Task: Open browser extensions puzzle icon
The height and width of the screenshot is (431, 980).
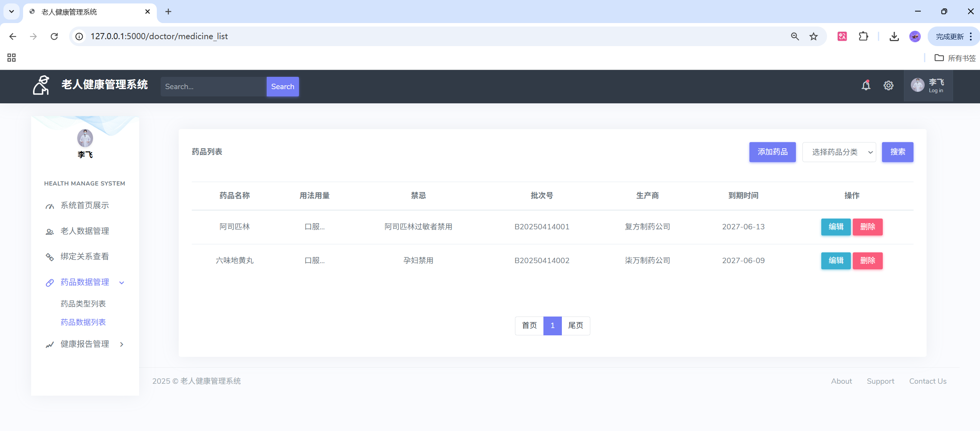Action: (x=863, y=36)
